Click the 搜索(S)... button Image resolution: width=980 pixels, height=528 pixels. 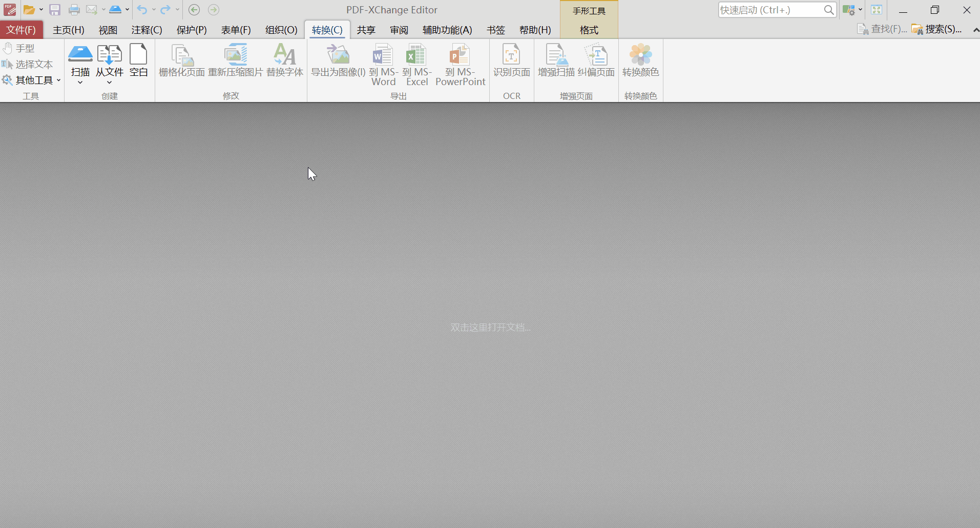tap(936, 29)
